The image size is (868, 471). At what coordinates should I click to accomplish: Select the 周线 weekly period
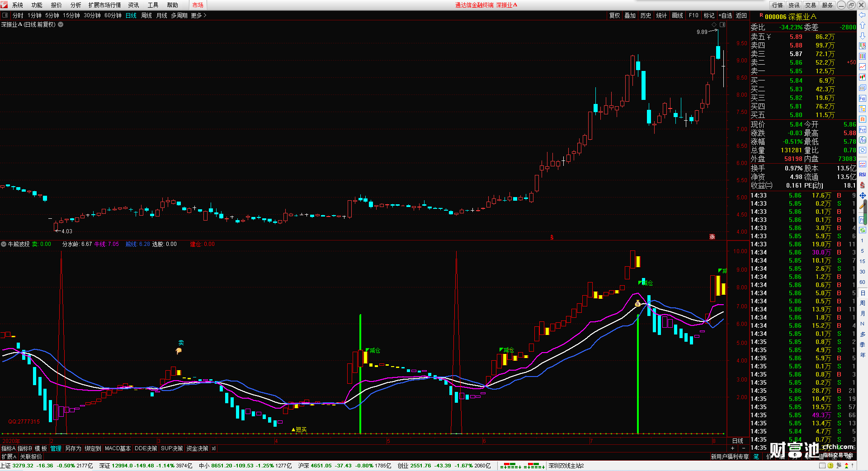146,15
